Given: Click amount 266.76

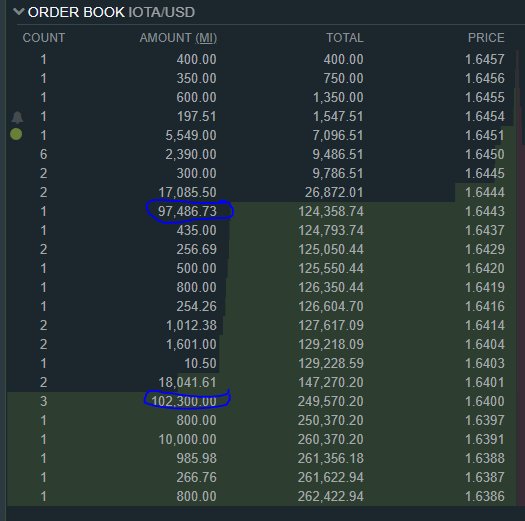Looking at the screenshot, I should [197, 477].
